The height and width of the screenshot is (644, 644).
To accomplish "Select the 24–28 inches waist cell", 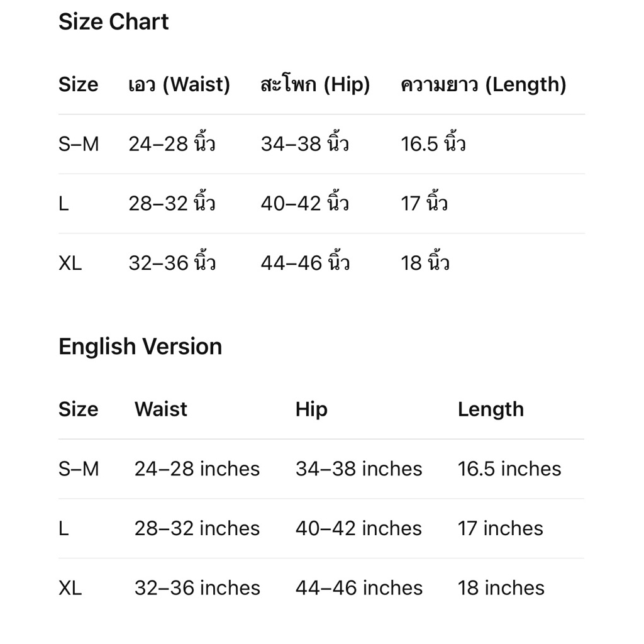I will click(197, 469).
